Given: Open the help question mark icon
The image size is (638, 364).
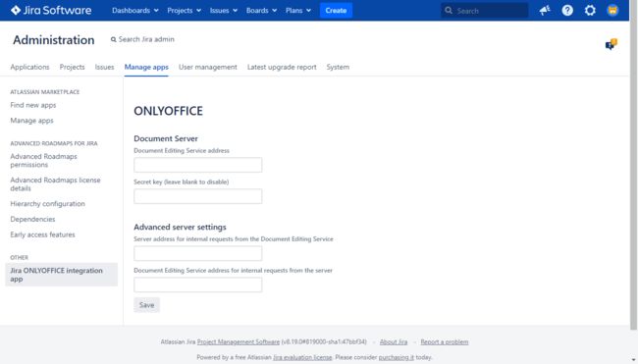Looking at the screenshot, I should point(567,11).
